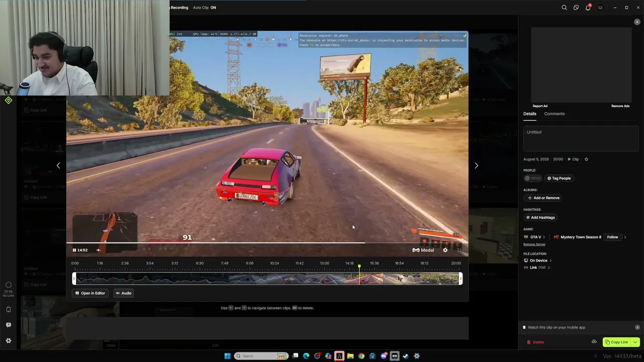Click Remove Ads link

620,106
